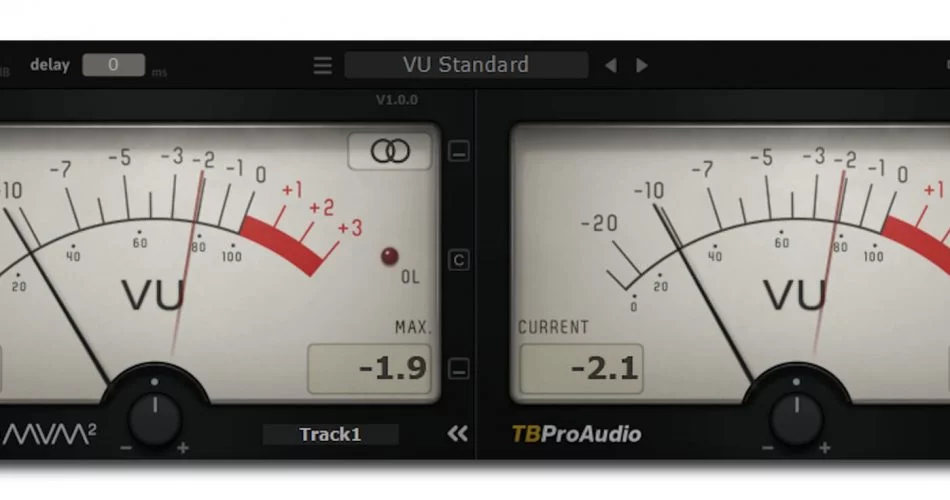Click the MVM2 logo
This screenshot has width=950, height=500.
click(x=50, y=434)
